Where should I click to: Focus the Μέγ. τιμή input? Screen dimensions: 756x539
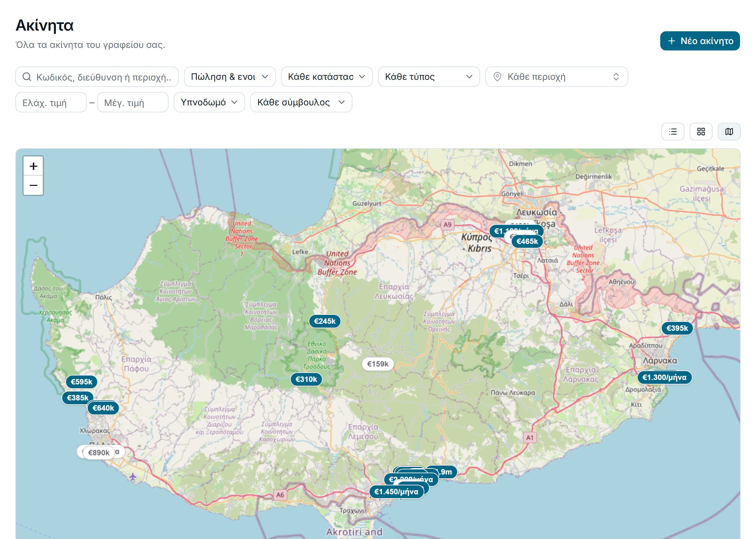click(133, 102)
